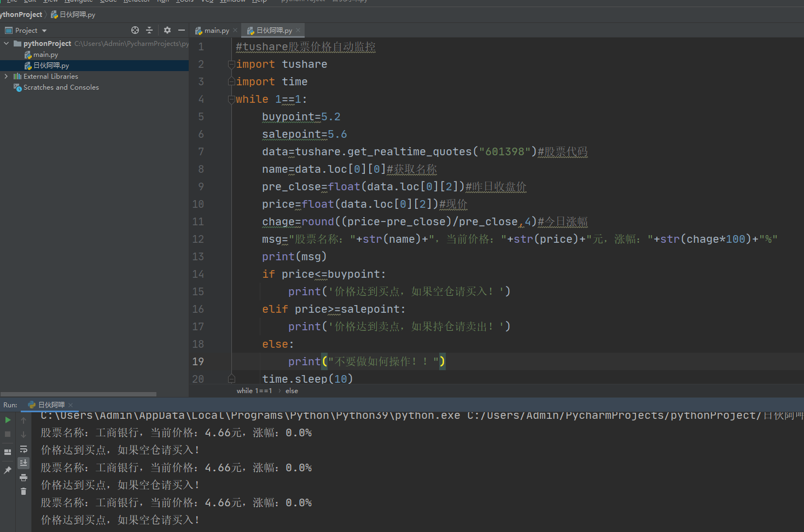The height and width of the screenshot is (532, 804).
Task: Click the locate opened file crosshair icon
Action: (135, 31)
